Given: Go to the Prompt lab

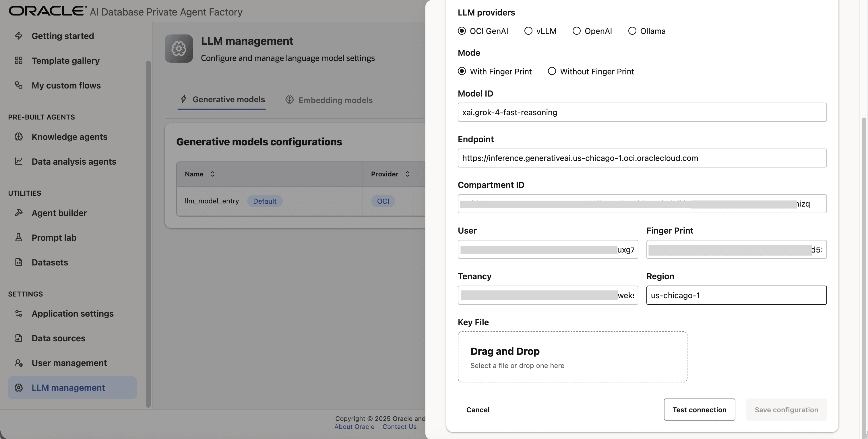Looking at the screenshot, I should click(54, 237).
